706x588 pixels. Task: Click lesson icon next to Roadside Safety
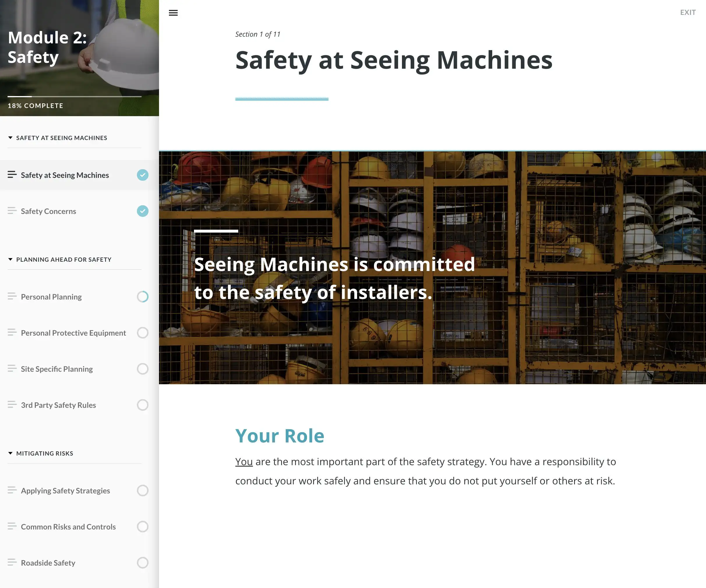(x=12, y=562)
